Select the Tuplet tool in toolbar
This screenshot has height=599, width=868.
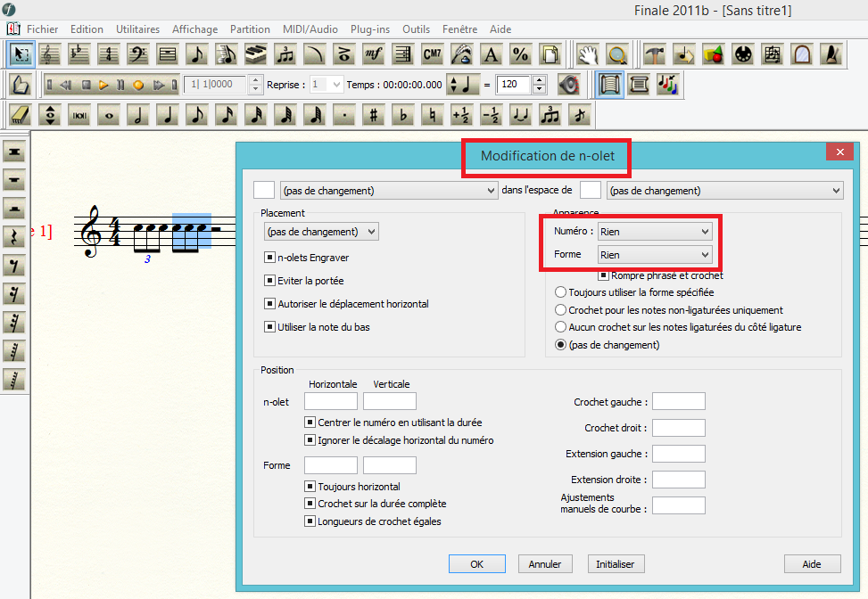point(285,54)
